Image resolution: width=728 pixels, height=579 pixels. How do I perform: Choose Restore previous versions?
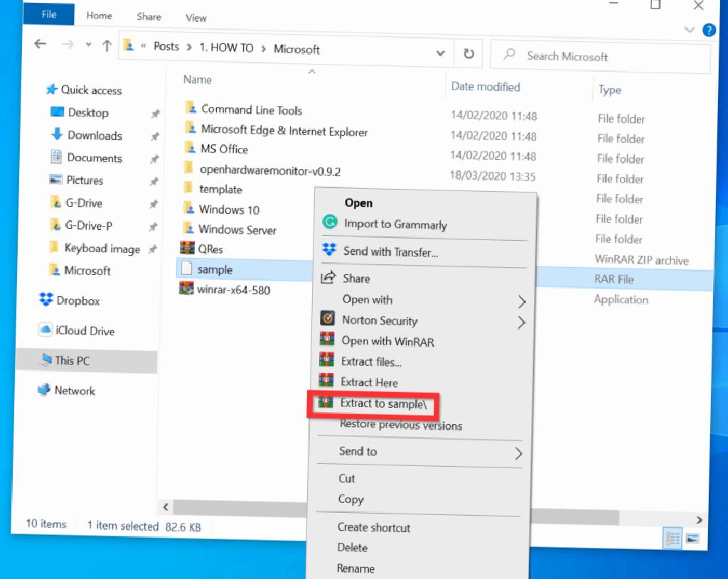click(401, 425)
